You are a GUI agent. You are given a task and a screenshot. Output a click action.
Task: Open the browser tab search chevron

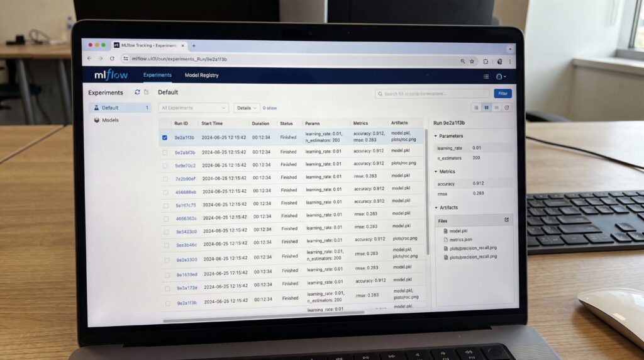point(509,49)
